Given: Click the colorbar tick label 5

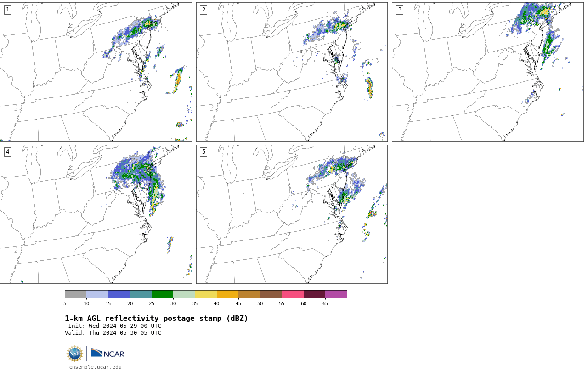Looking at the screenshot, I should pos(65,303).
